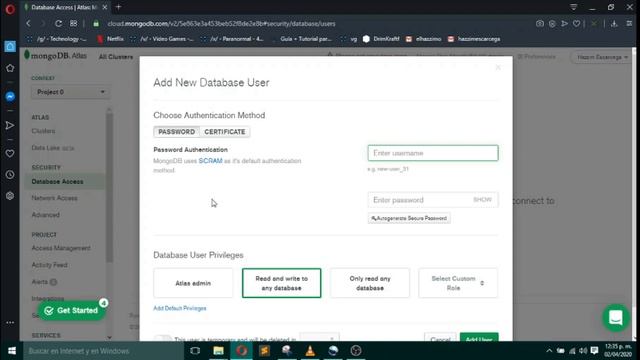Click Autogenerate Secure Password button
Screen dimensions: 640x360
point(409,218)
